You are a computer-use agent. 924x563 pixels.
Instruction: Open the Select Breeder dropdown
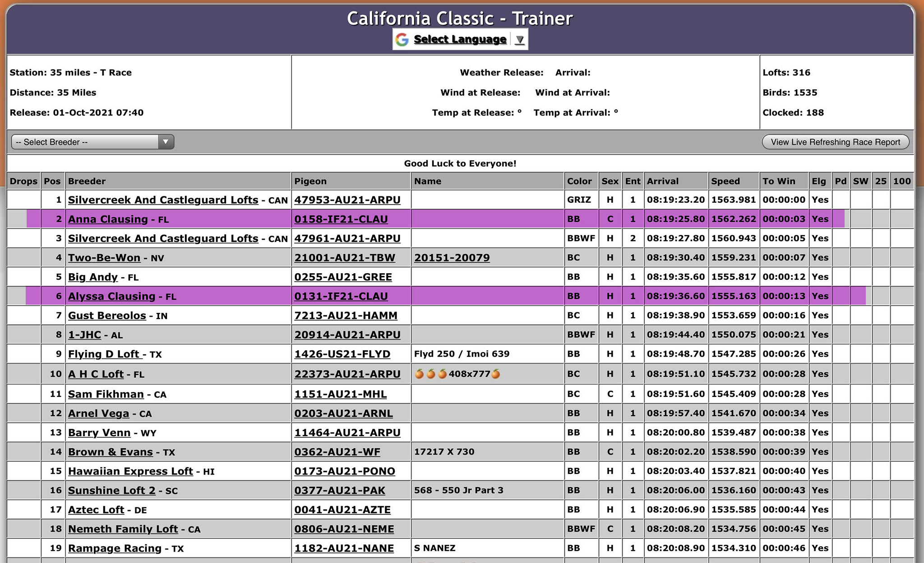coord(92,142)
